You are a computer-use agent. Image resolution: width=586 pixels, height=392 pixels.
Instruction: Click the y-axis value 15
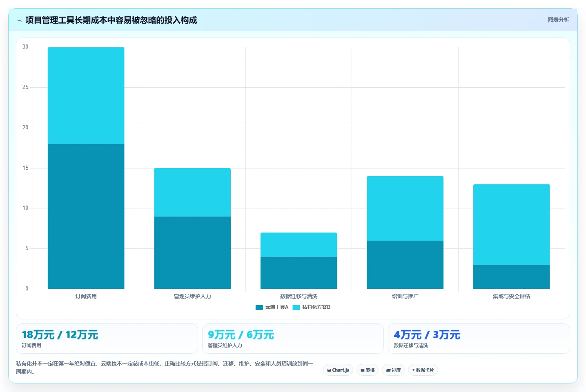pos(25,168)
